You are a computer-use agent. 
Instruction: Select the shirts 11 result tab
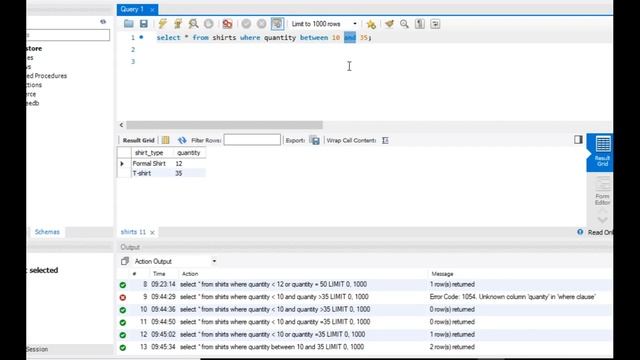tap(133, 232)
